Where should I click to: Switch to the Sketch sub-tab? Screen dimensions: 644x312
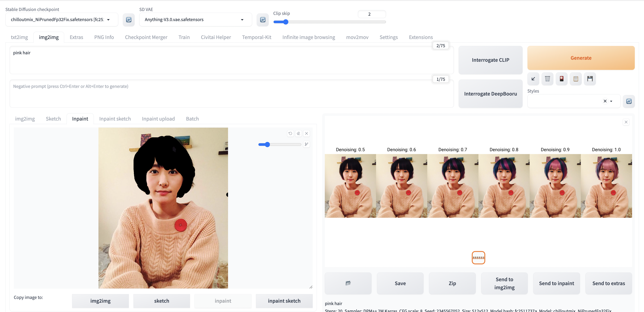point(53,119)
